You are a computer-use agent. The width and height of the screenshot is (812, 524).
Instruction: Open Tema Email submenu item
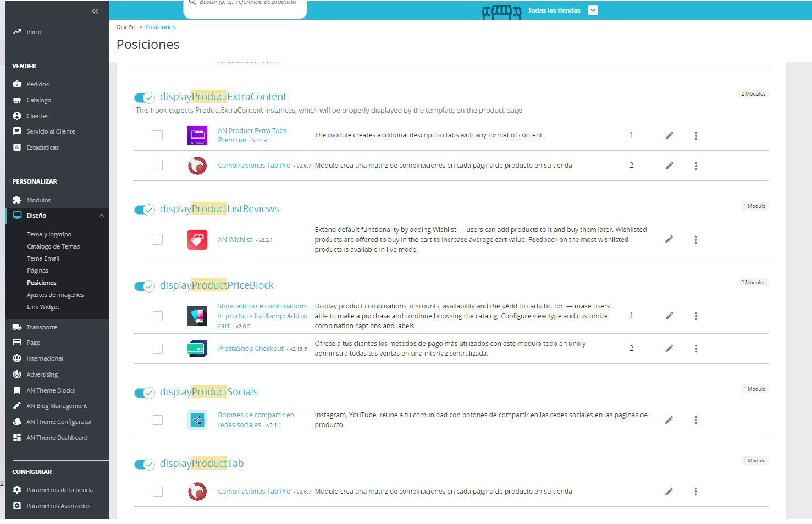[x=43, y=258]
